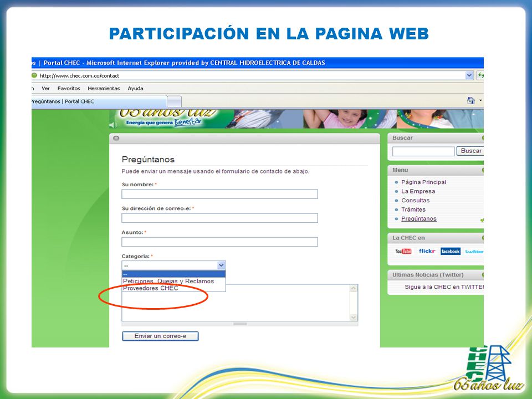The width and height of the screenshot is (532, 399).
Task: Click the Asunto input field
Action: [219, 242]
